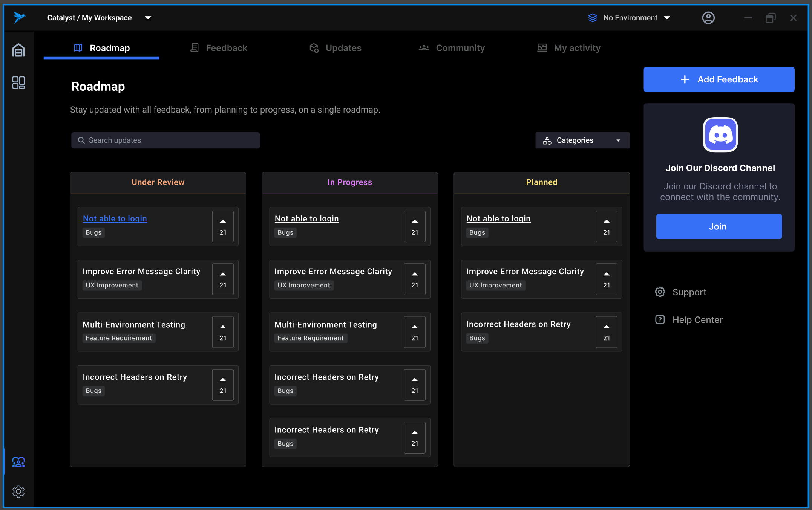Click the Categories shapes icon
Viewport: 812px width, 510px height.
547,140
